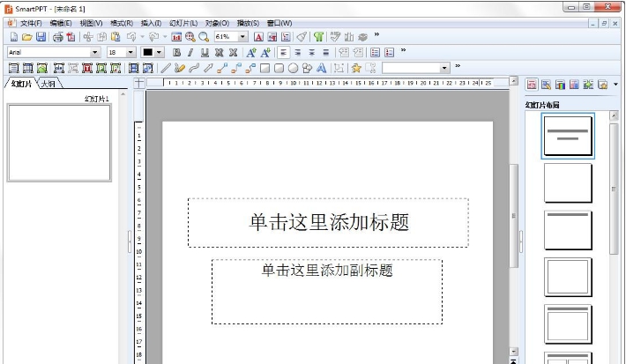Image resolution: width=626 pixels, height=364 pixels.
Task: Show more standard toolbar buttons via chevron
Action: click(x=376, y=35)
